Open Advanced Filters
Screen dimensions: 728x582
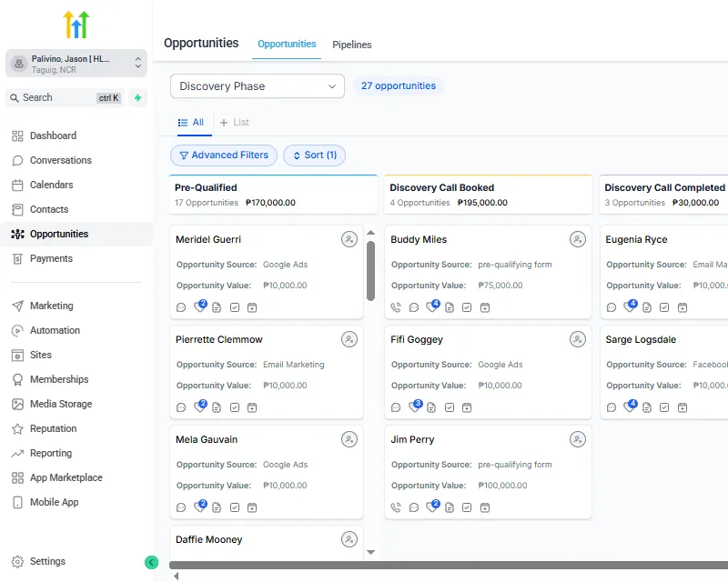(x=224, y=155)
